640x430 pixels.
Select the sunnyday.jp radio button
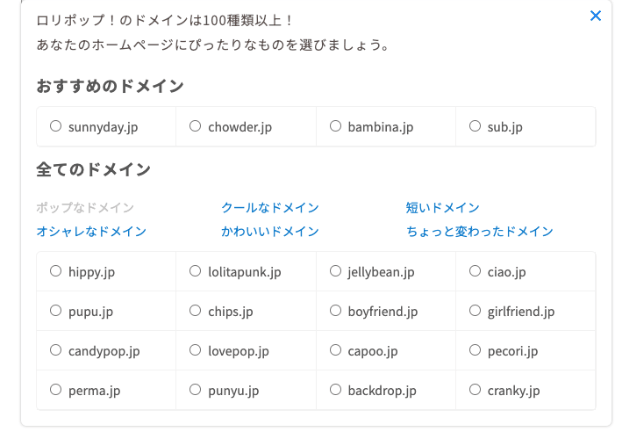[55, 127]
